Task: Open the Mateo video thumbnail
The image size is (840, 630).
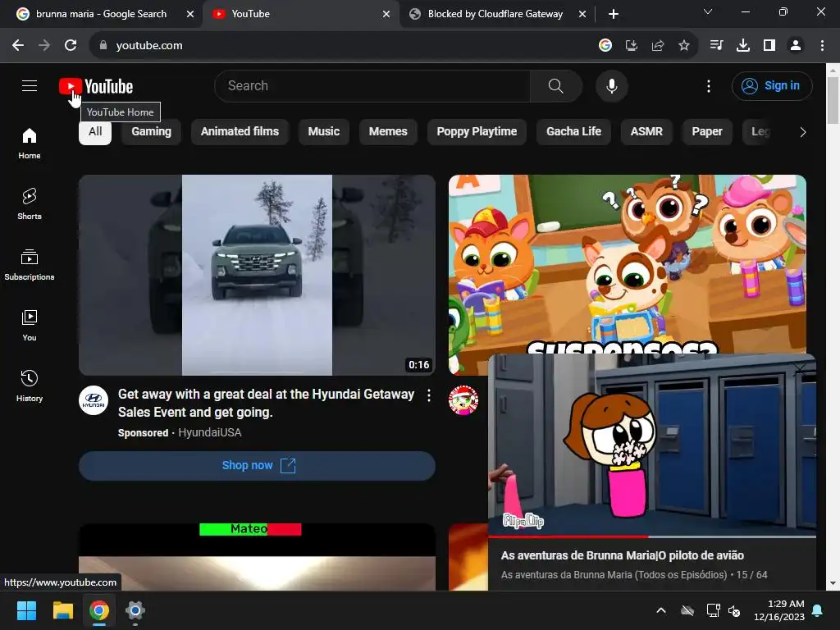Action: click(x=257, y=557)
